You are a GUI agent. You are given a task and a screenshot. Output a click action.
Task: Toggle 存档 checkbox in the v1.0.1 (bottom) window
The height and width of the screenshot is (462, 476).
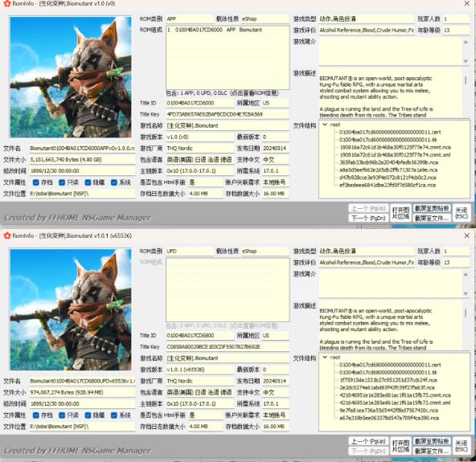coord(36,415)
